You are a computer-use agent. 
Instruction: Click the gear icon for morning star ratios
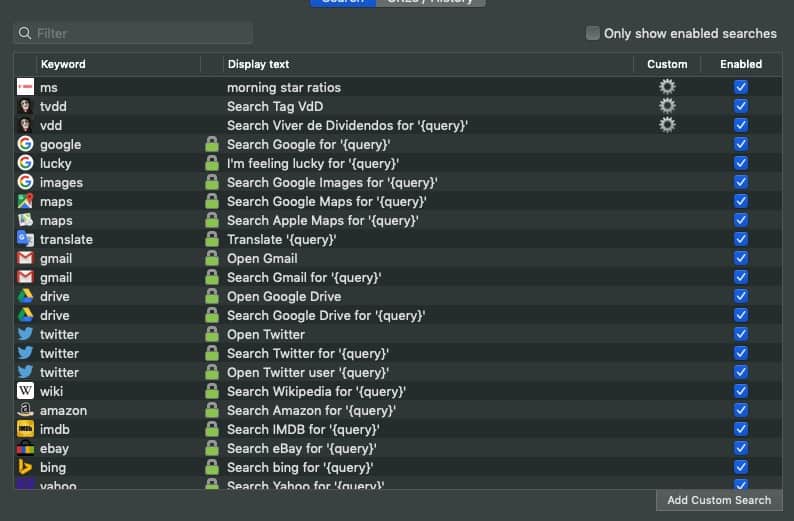667,87
